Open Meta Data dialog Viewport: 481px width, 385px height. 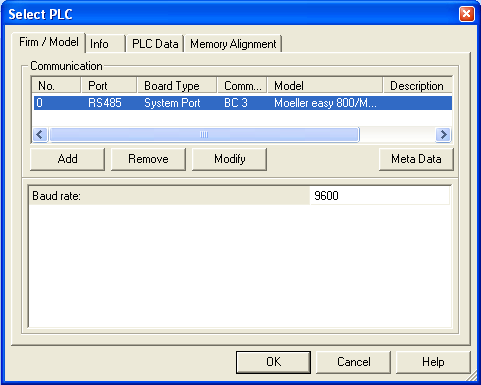[x=416, y=159]
